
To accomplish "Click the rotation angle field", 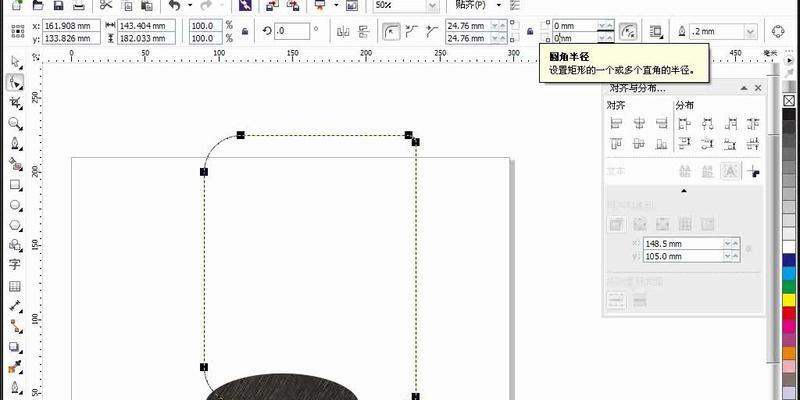I will tap(292, 31).
